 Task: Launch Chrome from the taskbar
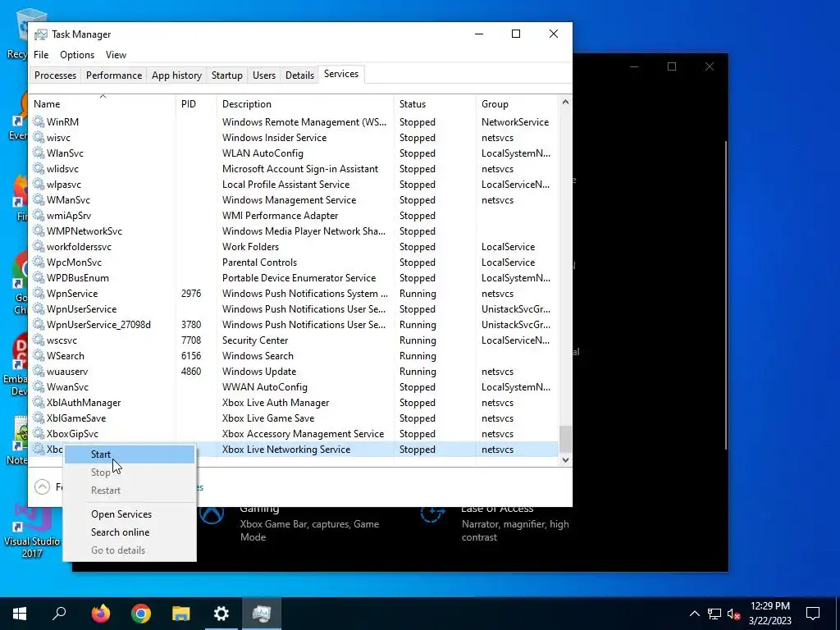(141, 614)
